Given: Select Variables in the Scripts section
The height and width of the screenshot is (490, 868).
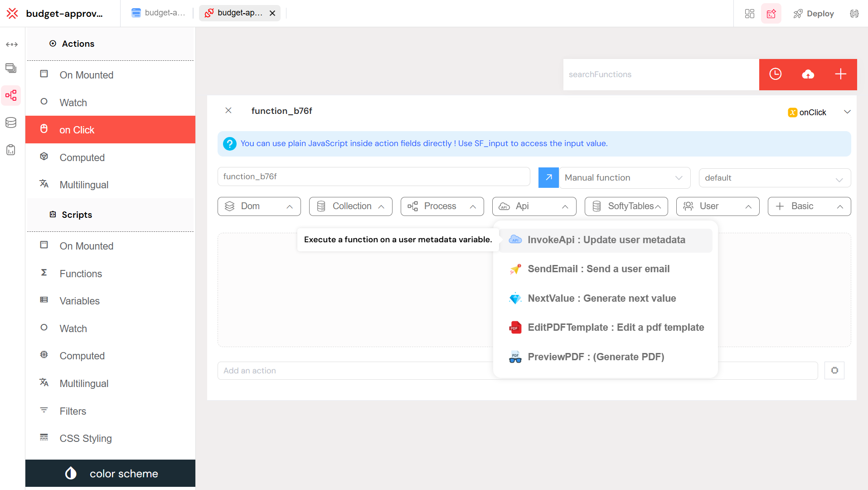Looking at the screenshot, I should click(x=80, y=301).
